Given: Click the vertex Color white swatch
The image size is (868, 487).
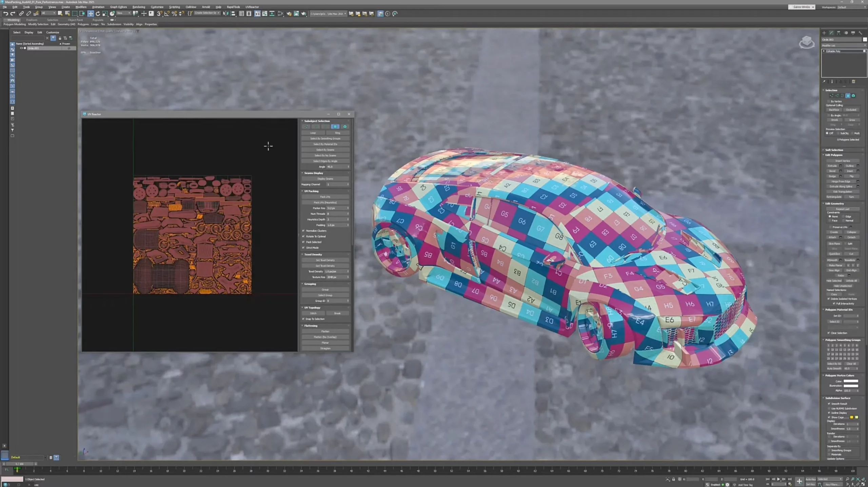Looking at the screenshot, I should pos(850,381).
